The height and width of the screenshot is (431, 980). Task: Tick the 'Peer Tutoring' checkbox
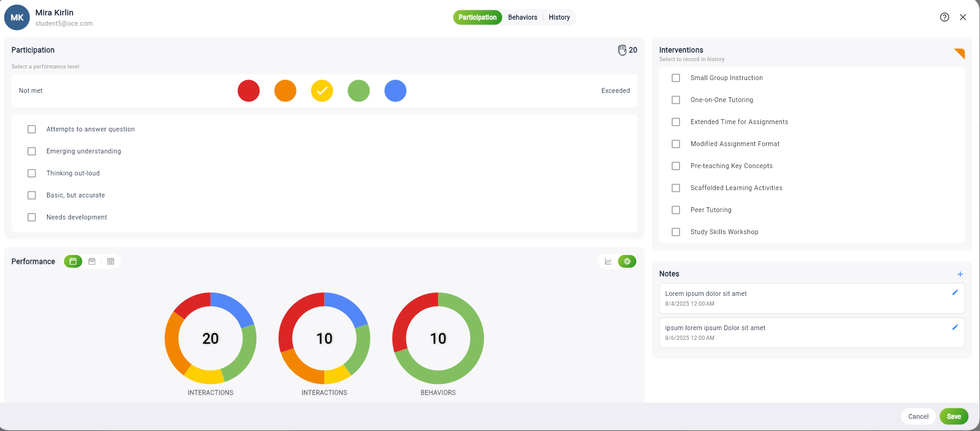click(676, 210)
